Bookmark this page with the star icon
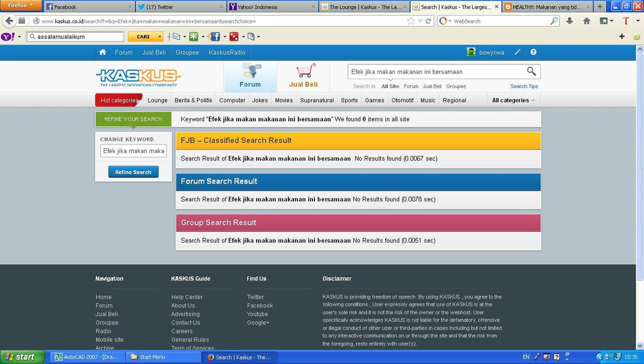The image size is (644, 364). coord(411,21)
